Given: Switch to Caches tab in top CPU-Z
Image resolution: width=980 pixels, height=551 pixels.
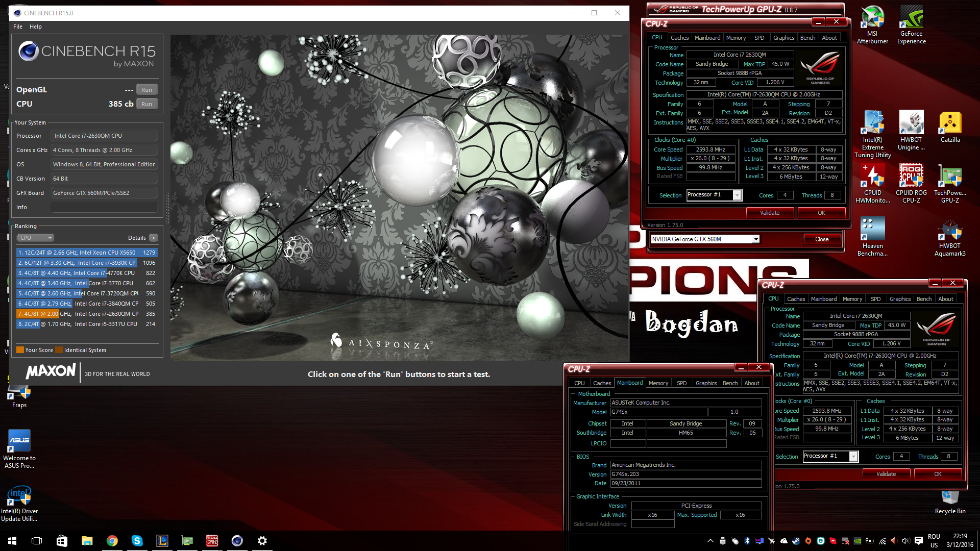Looking at the screenshot, I should click(x=679, y=38).
